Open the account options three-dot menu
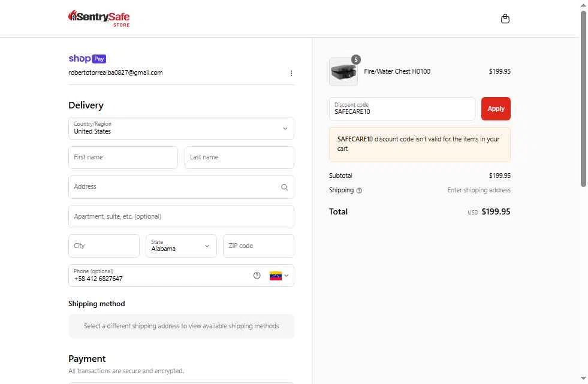The width and height of the screenshot is (588, 384). tap(291, 73)
